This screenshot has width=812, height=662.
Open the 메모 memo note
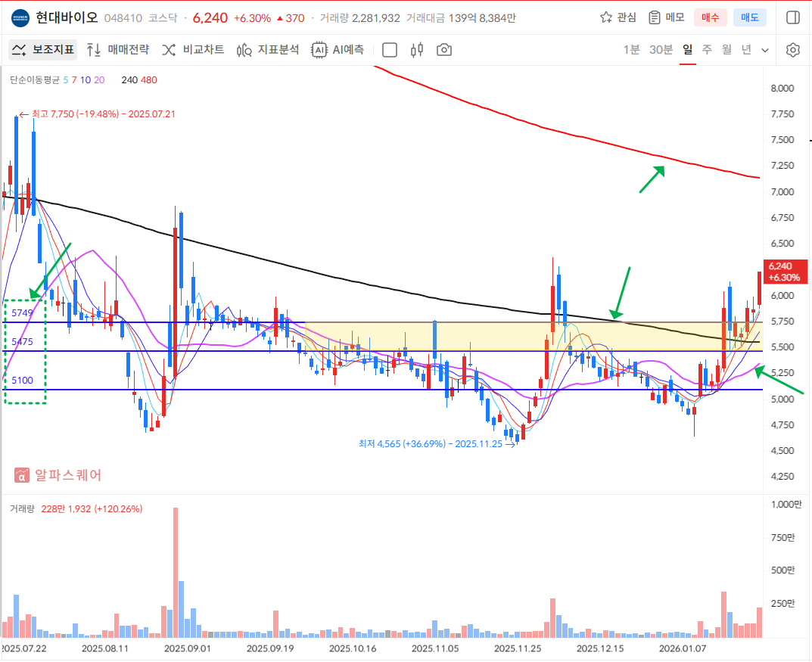666,17
